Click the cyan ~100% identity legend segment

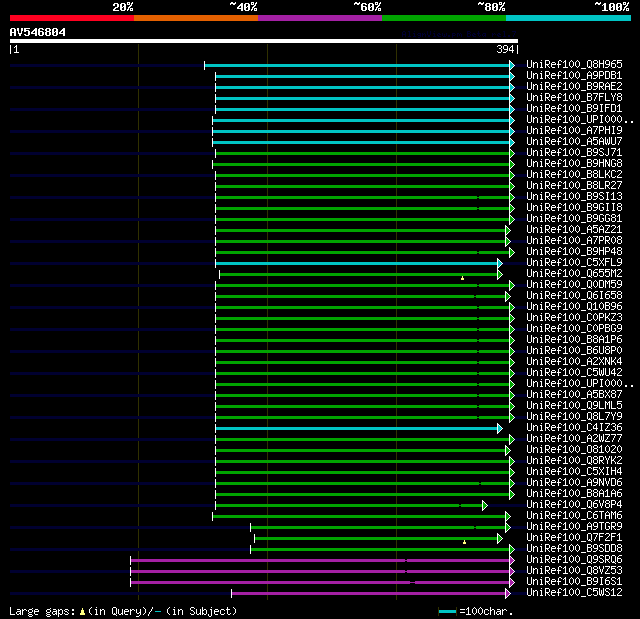[569, 18]
